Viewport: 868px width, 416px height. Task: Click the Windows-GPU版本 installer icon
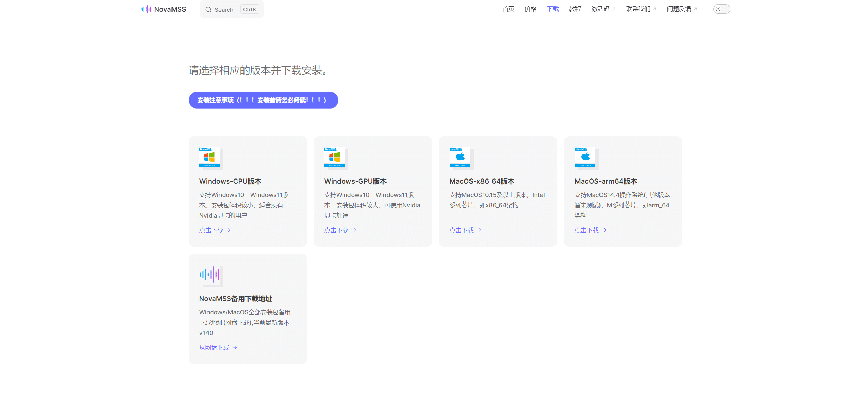coord(334,158)
